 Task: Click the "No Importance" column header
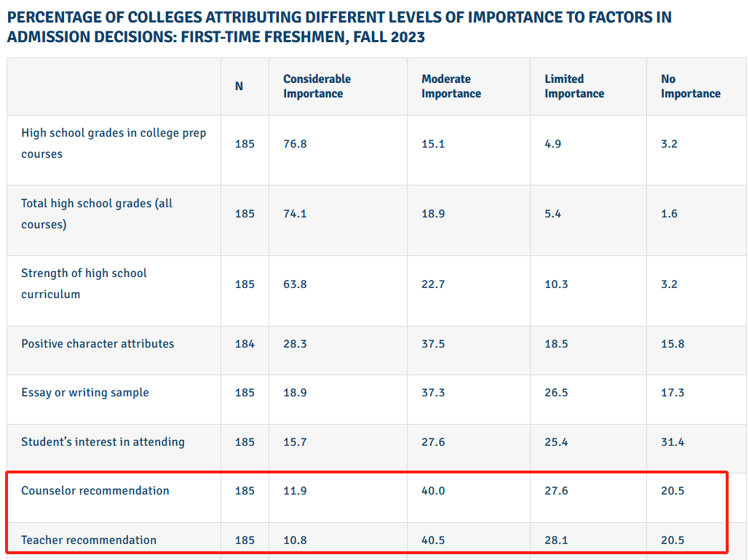(690, 86)
